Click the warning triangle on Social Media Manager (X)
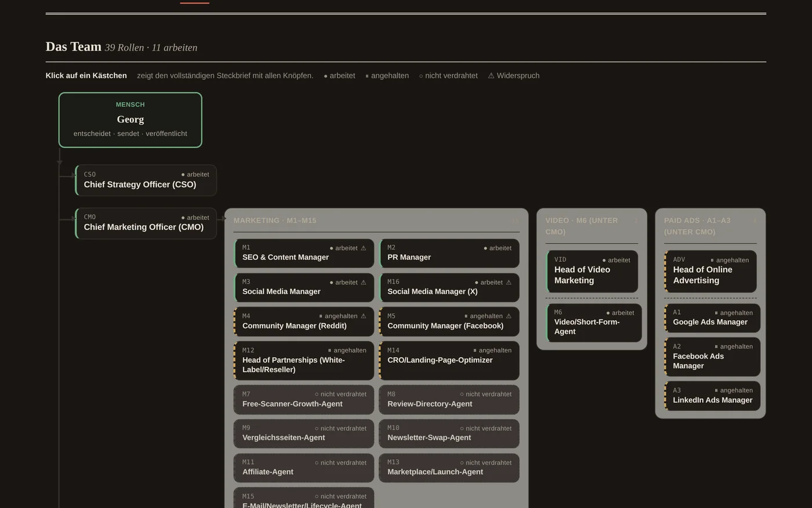The height and width of the screenshot is (508, 812). click(x=509, y=282)
